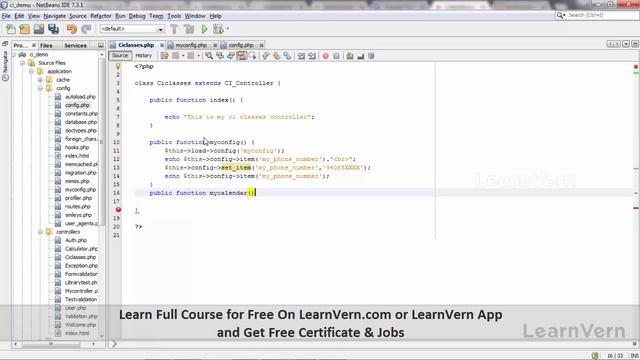640x360 pixels.
Task: Collapse the application folder node
Action: coord(31,71)
